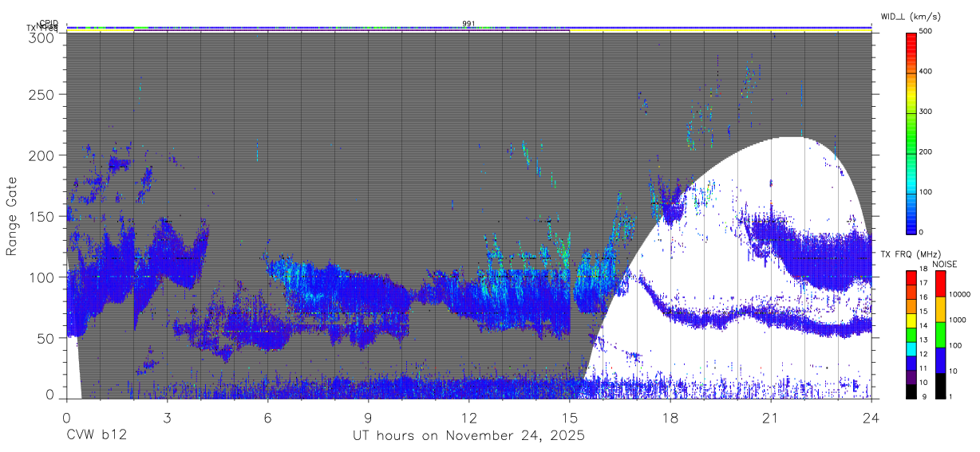Click the 500 label on WID colorbar
Screen dimensions: 980x452
tap(924, 32)
